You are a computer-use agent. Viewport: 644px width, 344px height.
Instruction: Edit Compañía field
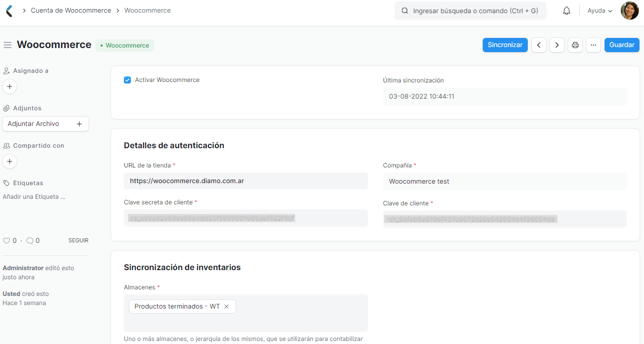tap(504, 181)
